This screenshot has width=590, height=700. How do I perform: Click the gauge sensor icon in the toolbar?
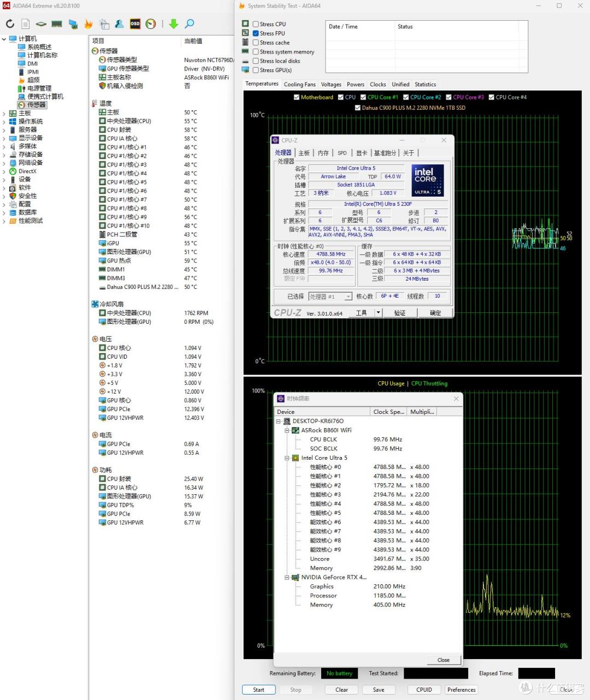(151, 24)
